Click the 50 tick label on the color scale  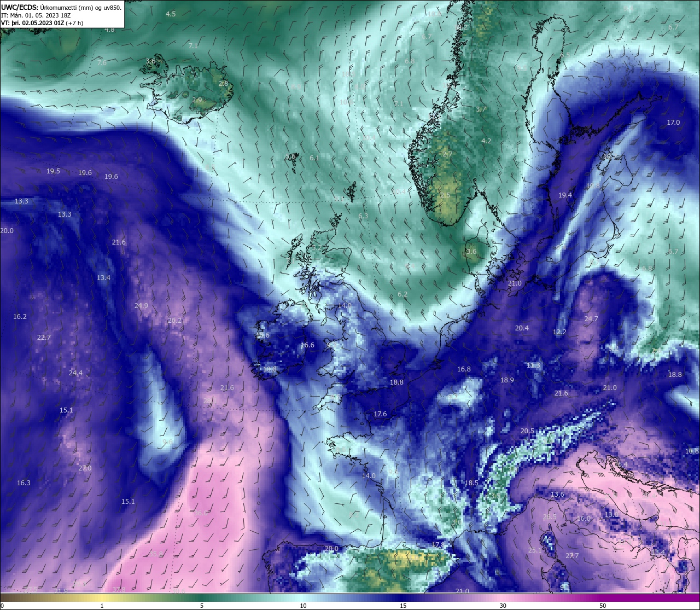[603, 606]
